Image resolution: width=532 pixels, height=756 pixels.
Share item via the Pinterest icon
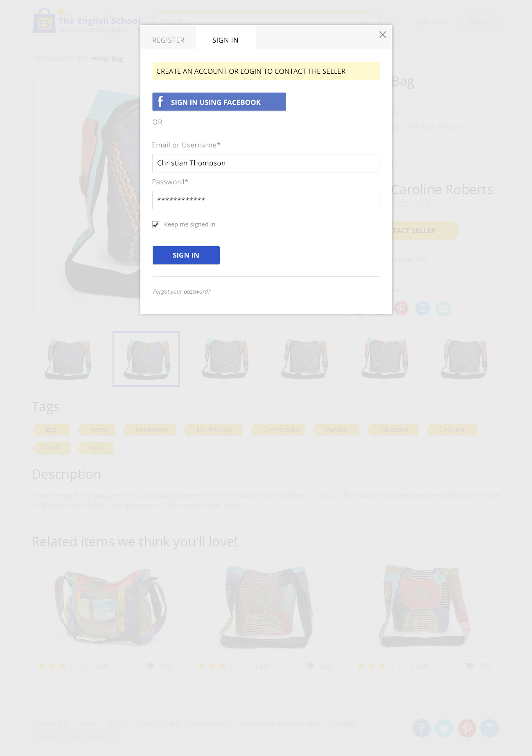(x=401, y=308)
